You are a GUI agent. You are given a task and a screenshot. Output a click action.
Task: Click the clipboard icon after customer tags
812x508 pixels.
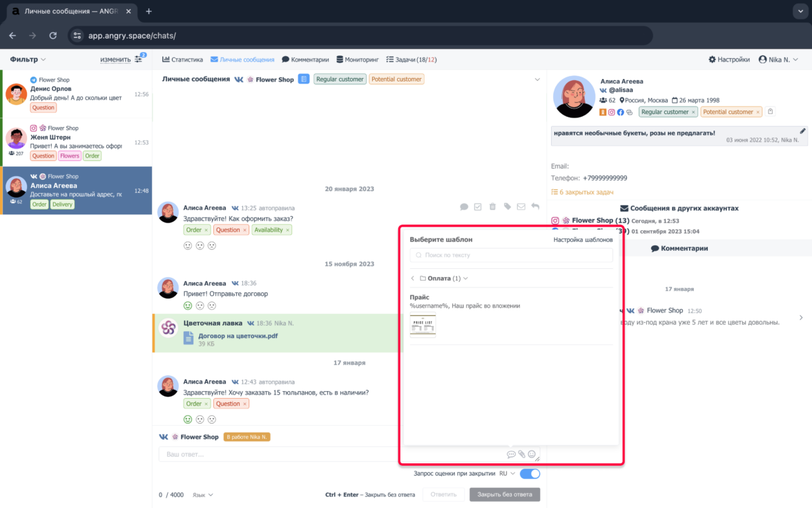[x=771, y=111]
